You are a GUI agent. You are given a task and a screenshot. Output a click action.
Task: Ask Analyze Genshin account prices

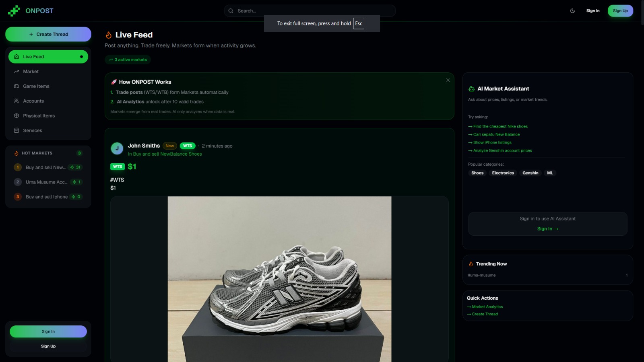(500, 150)
